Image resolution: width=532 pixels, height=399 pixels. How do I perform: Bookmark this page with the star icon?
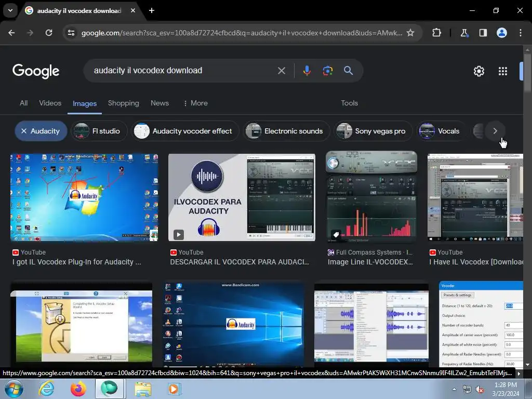(x=410, y=33)
